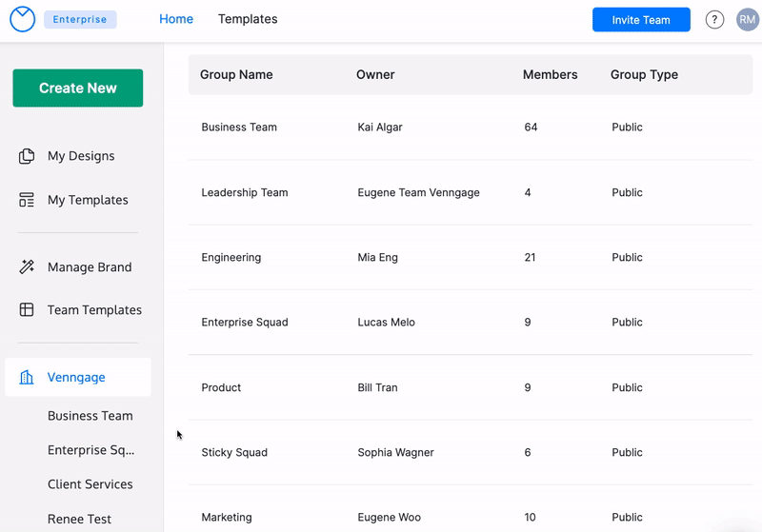The height and width of the screenshot is (532, 762).
Task: Switch to the Templates tab
Action: click(x=248, y=19)
